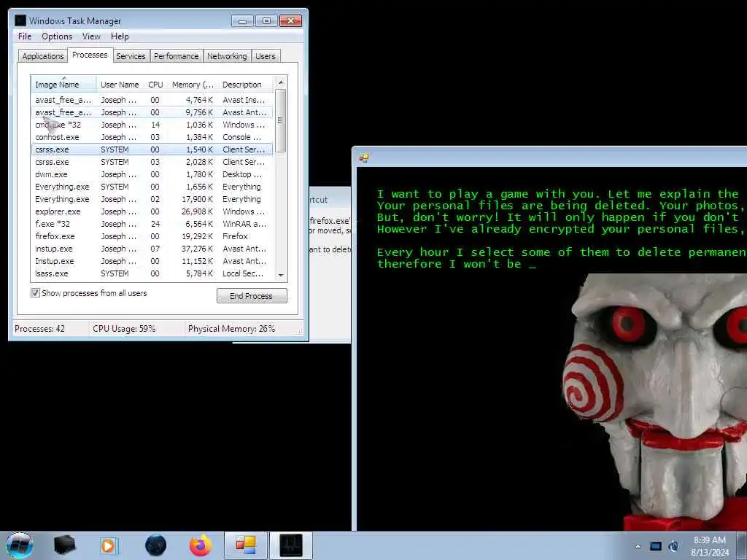Select the Avast Ins... avast_free_a process row
The height and width of the screenshot is (560, 747).
point(152,100)
